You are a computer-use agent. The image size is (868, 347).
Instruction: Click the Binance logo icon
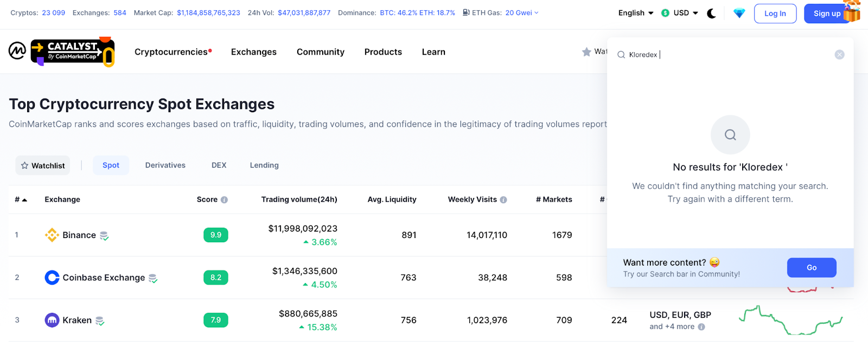pyautogui.click(x=52, y=235)
